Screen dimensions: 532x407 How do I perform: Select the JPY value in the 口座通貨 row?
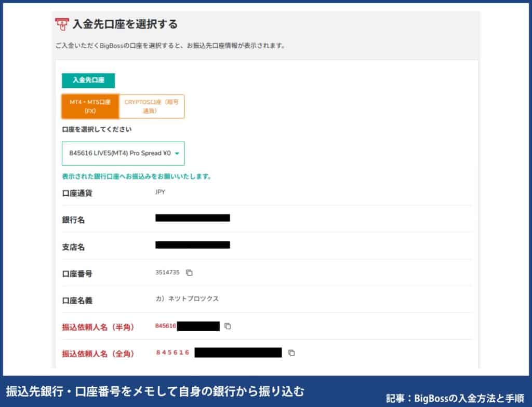point(160,193)
